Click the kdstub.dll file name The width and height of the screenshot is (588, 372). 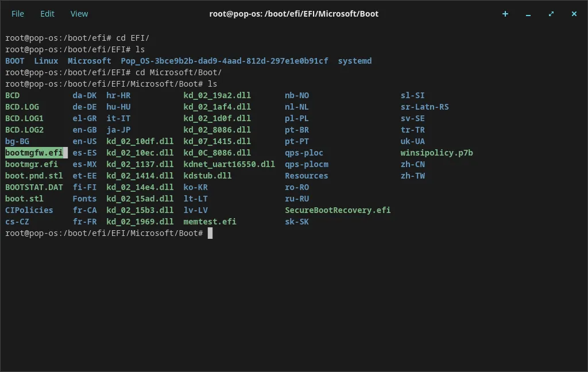(207, 176)
